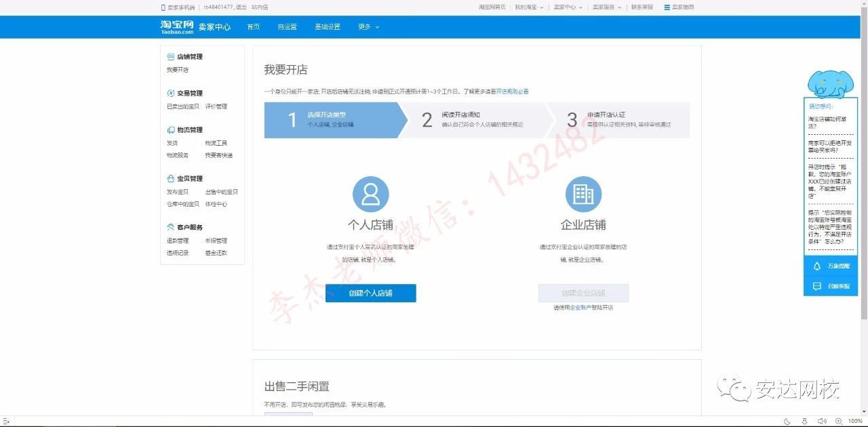Click the 交易管理 yen icon
Screen dimensions: 868x427
pos(171,94)
